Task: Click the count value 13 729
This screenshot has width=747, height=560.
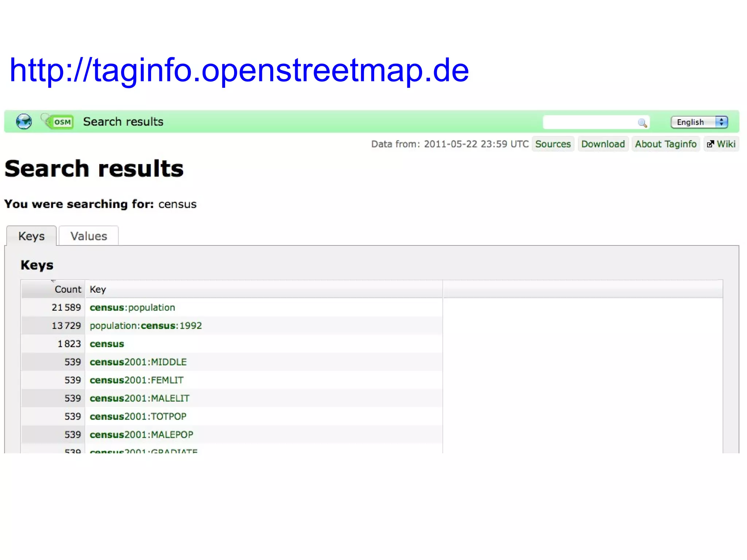Action: click(66, 326)
